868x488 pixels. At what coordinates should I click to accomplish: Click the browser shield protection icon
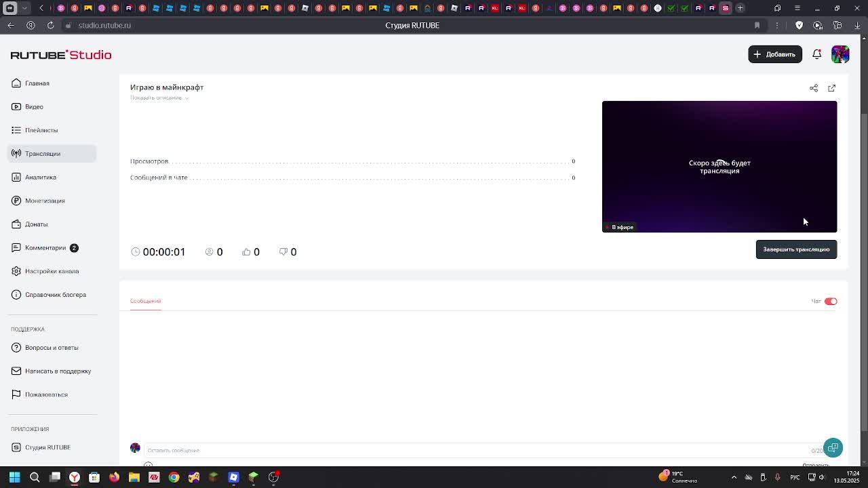799,25
